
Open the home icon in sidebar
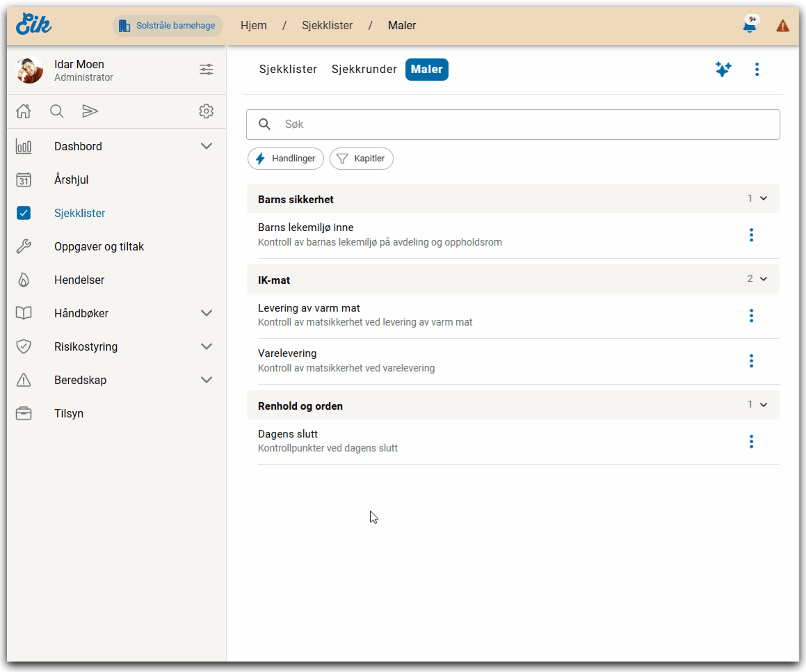coord(24,111)
